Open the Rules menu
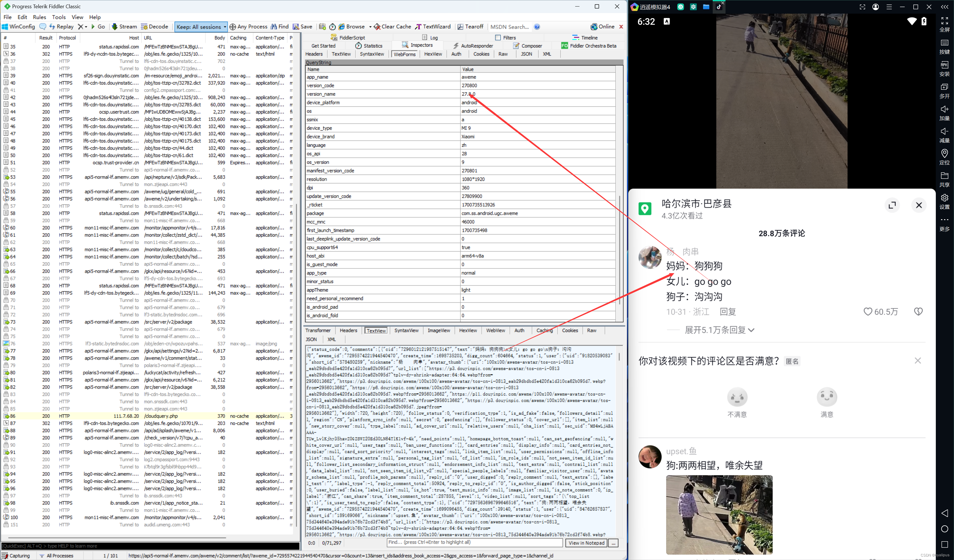The width and height of the screenshot is (954, 560). pos(39,17)
